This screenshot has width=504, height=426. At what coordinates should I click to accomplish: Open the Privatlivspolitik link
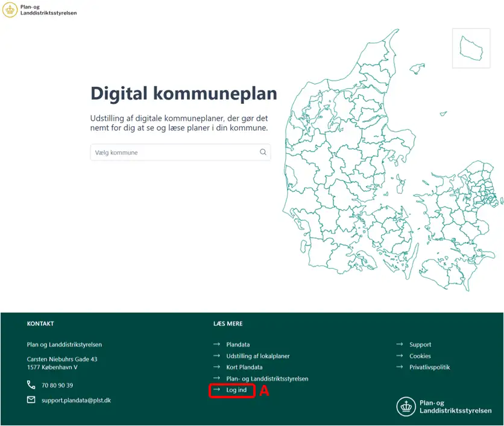429,367
